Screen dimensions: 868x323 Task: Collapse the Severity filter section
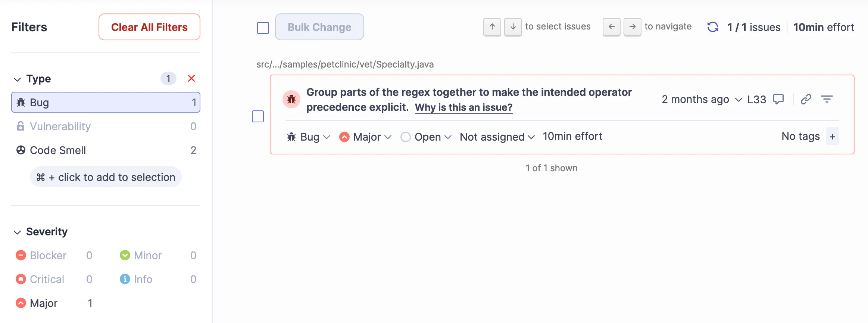point(16,232)
